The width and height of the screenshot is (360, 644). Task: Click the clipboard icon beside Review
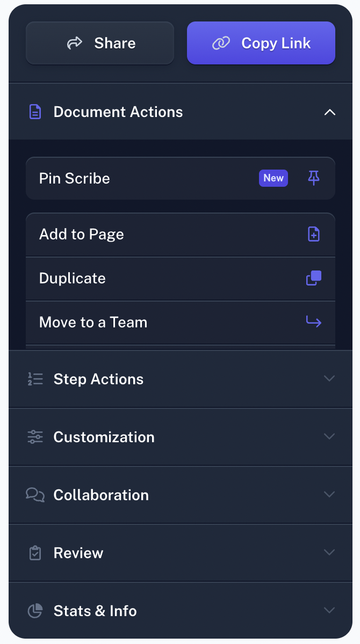point(34,553)
